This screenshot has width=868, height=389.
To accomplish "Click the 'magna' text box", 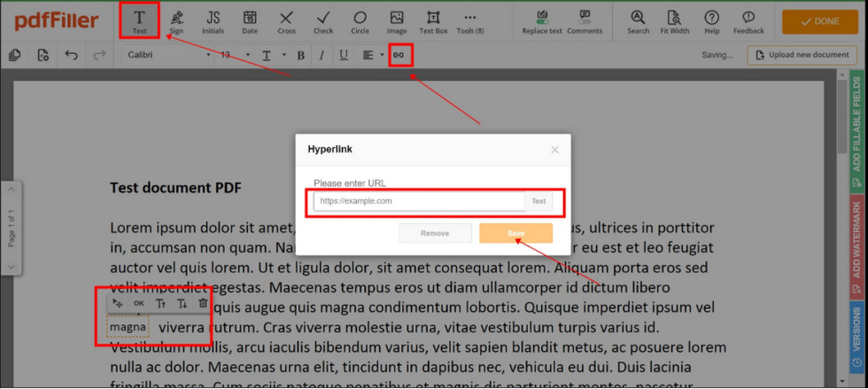I will pos(128,327).
